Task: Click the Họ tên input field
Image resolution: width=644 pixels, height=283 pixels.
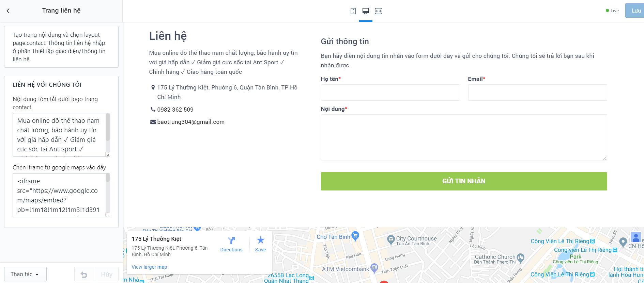Action: [x=390, y=93]
